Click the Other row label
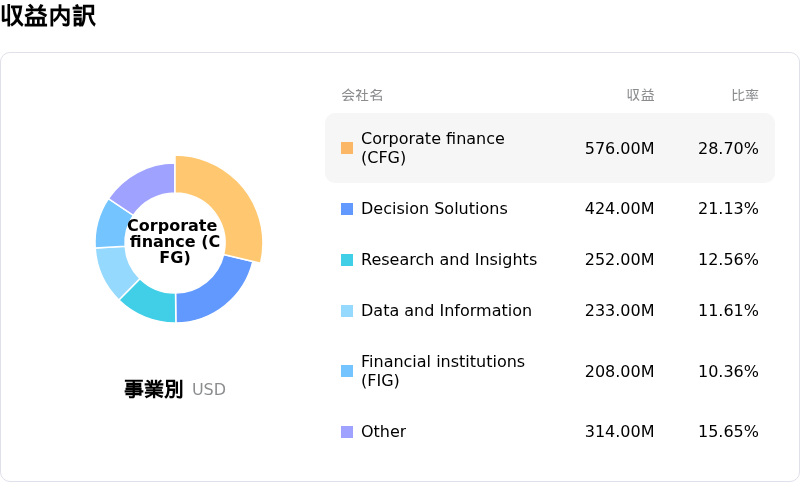This screenshot has width=800, height=482. point(383,432)
